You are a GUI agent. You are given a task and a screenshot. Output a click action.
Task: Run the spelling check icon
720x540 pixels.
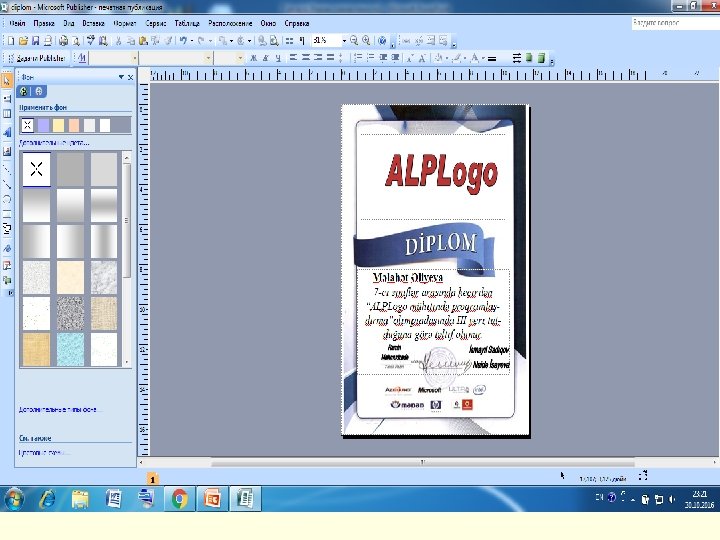click(91, 41)
